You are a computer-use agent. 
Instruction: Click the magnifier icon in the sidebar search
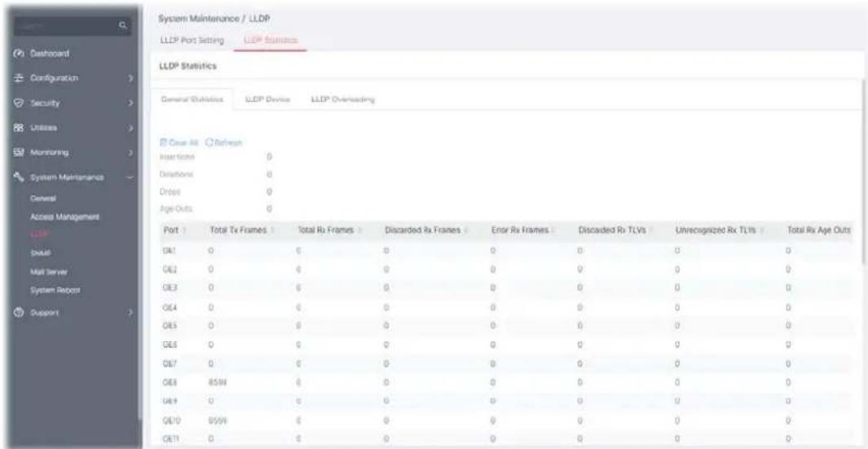pyautogui.click(x=123, y=25)
